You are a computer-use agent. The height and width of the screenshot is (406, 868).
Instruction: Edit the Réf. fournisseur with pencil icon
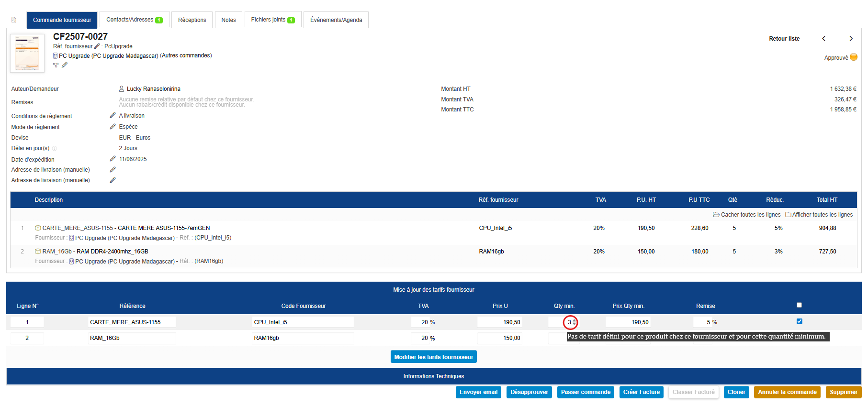97,46
